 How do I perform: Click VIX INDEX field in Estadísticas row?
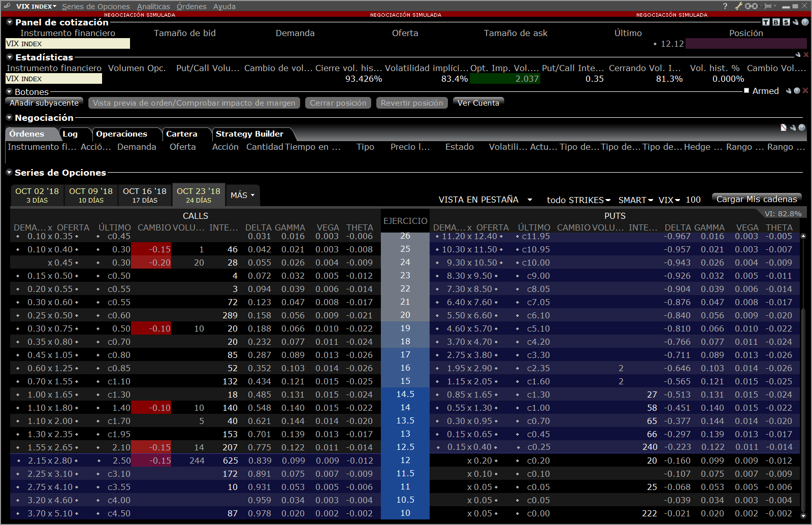point(54,79)
